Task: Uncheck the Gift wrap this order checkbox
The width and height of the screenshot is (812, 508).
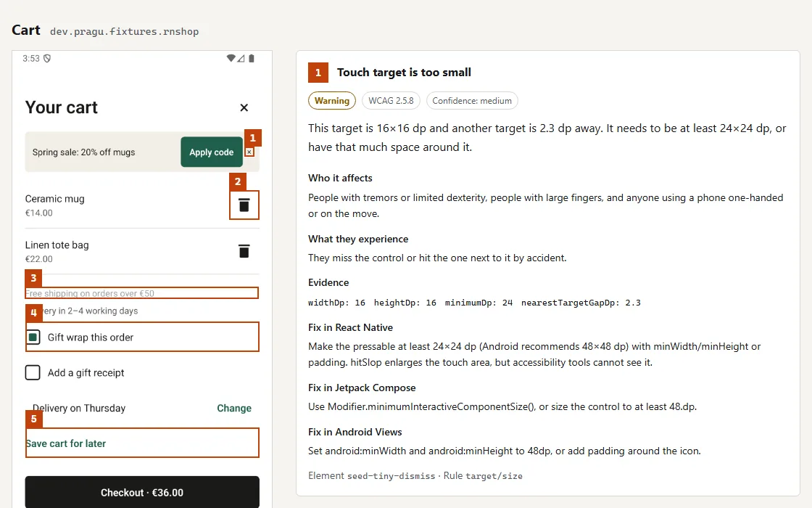Action: [x=33, y=337]
